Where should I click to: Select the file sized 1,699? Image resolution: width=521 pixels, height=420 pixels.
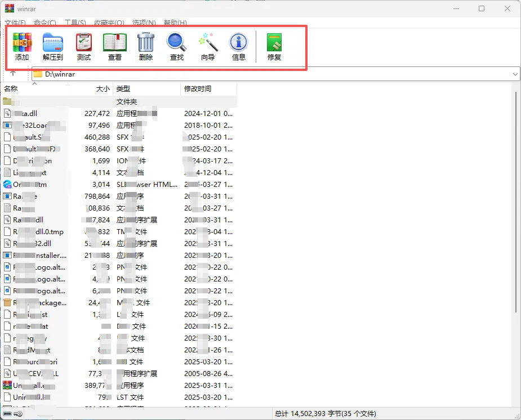click(119, 160)
